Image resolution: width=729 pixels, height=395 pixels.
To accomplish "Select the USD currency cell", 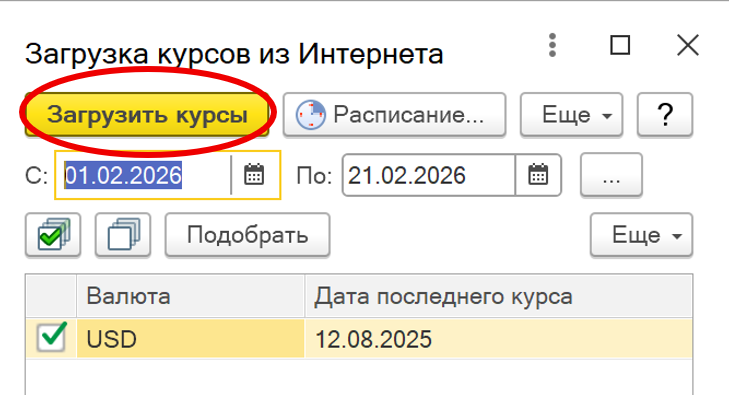I will click(x=191, y=338).
